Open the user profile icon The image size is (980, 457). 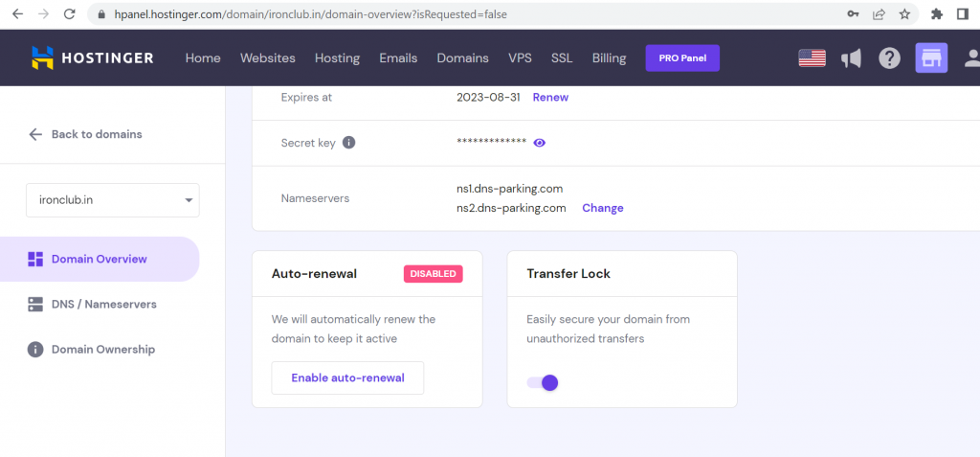972,58
